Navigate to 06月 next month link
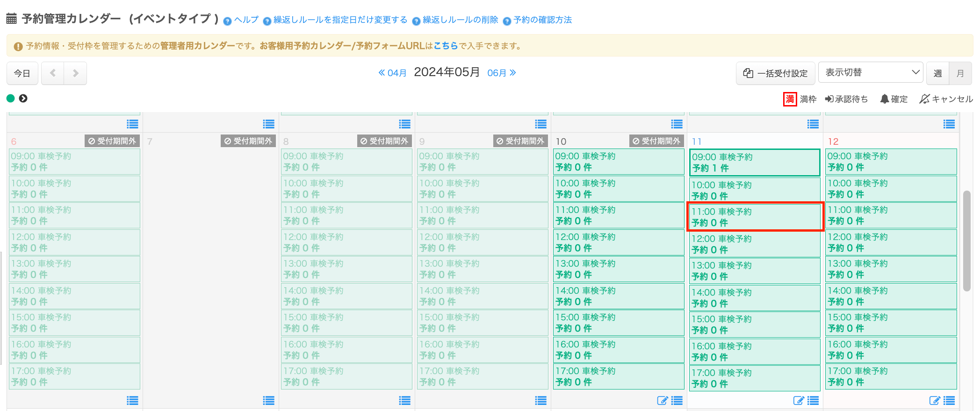This screenshot has height=411, width=980. coord(501,73)
